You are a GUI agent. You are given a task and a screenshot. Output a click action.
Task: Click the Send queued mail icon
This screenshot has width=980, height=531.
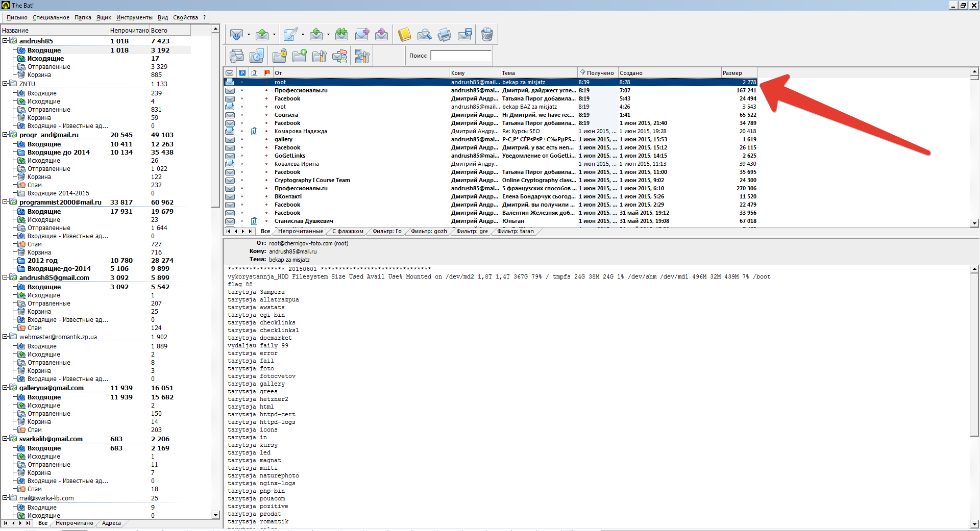pos(262,35)
